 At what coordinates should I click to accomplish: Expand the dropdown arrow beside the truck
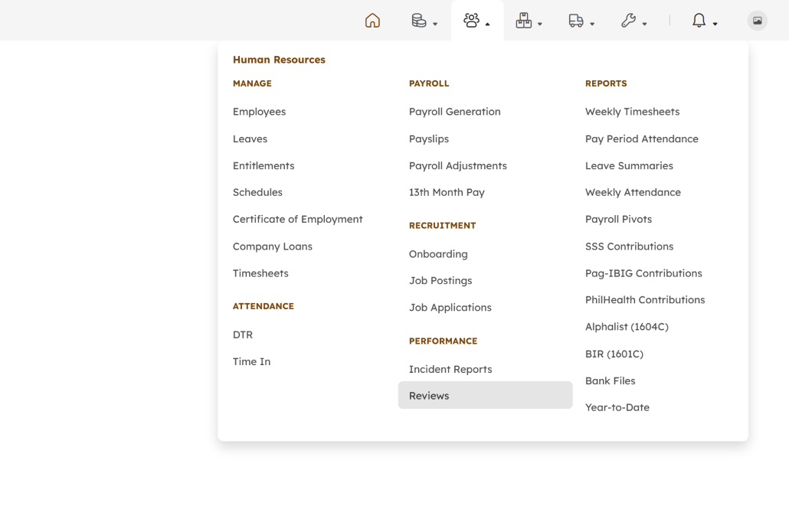point(592,24)
